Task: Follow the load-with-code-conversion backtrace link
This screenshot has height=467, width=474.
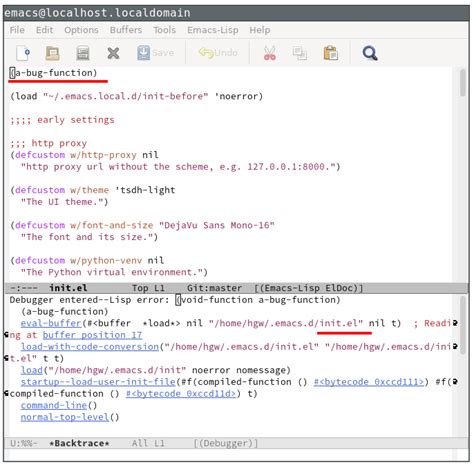Action: pyautogui.click(x=90, y=347)
